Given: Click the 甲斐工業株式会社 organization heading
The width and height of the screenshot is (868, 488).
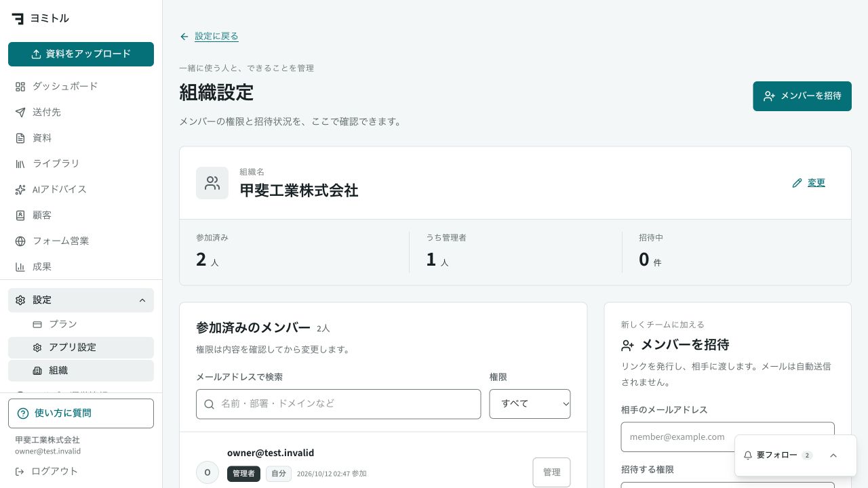Looking at the screenshot, I should tap(299, 190).
